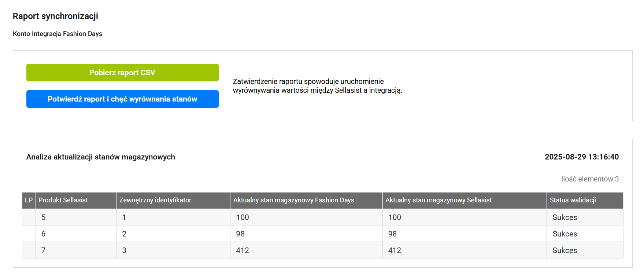Click Sukces status in product 5 row
644x279 pixels.
coord(565,217)
